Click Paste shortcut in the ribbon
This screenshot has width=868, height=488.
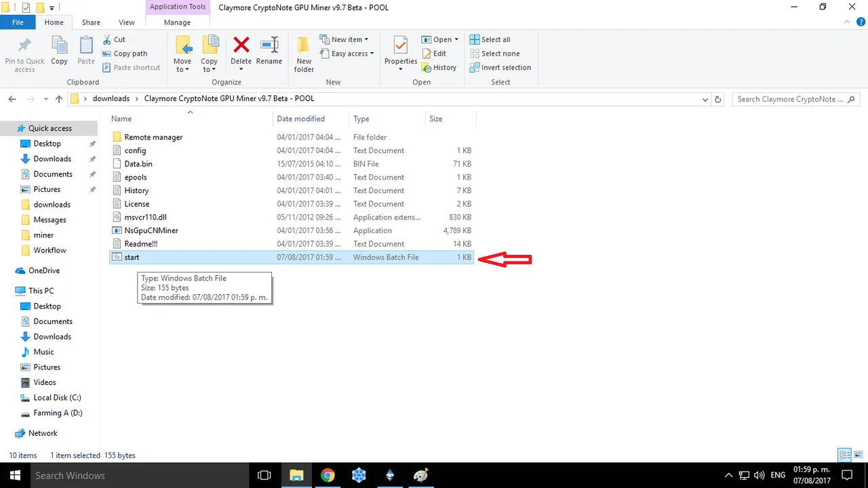point(132,68)
